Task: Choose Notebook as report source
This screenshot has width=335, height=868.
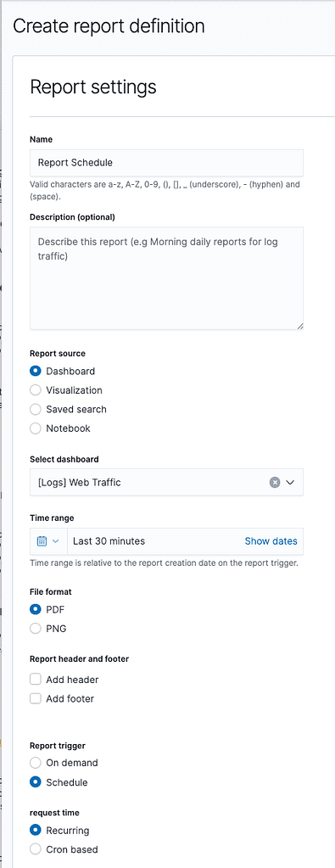Action: (36, 428)
